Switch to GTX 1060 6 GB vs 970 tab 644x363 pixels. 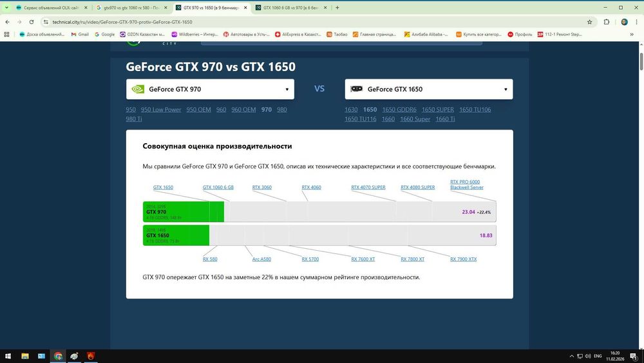pyautogui.click(x=291, y=7)
